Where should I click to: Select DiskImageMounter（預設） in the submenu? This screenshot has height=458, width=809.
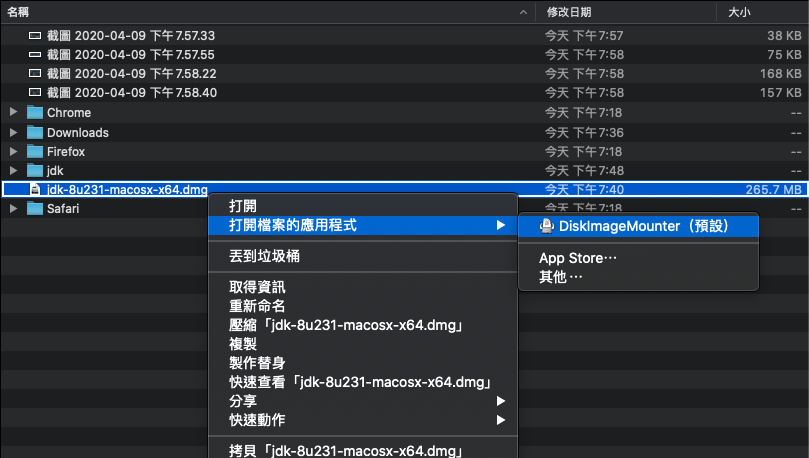point(638,226)
